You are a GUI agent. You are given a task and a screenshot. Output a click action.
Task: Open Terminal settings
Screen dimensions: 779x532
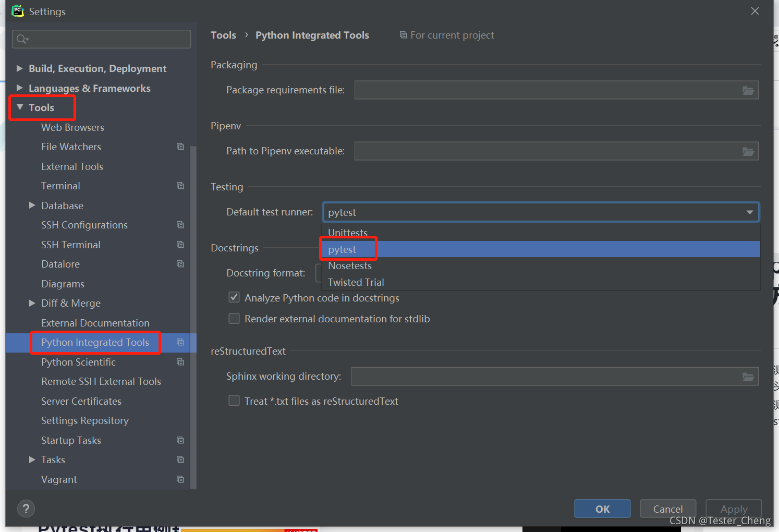(60, 186)
